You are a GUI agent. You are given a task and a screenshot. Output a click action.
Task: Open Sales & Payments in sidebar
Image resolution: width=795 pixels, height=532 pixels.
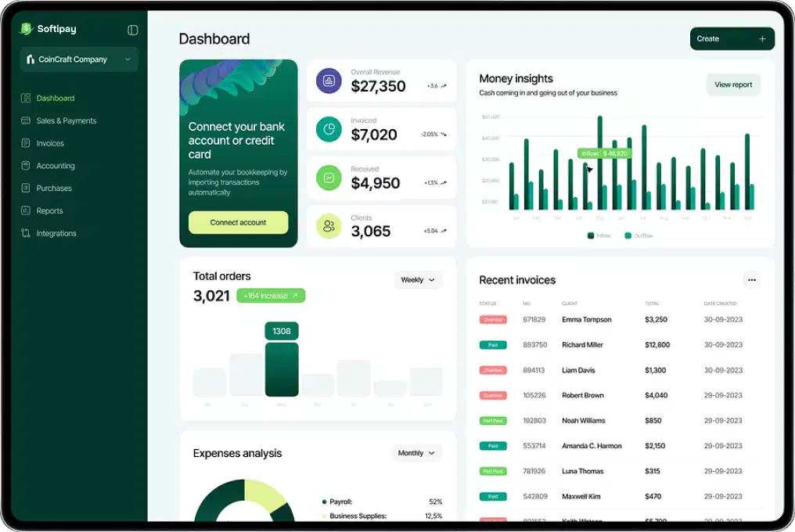[66, 121]
